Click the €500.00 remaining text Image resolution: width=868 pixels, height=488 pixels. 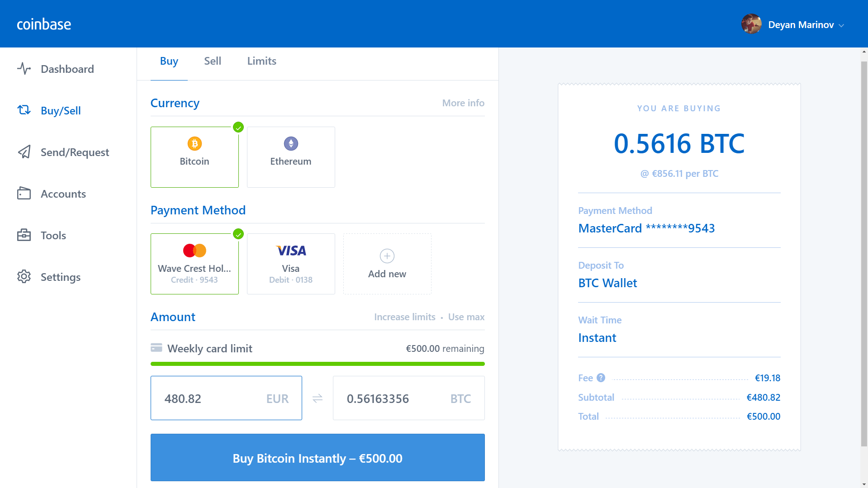tap(445, 349)
